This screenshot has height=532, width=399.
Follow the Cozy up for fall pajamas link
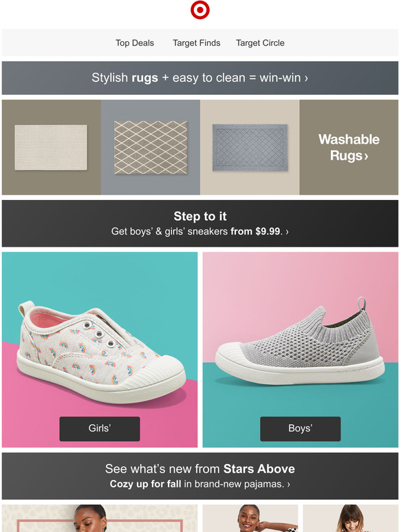point(199,484)
